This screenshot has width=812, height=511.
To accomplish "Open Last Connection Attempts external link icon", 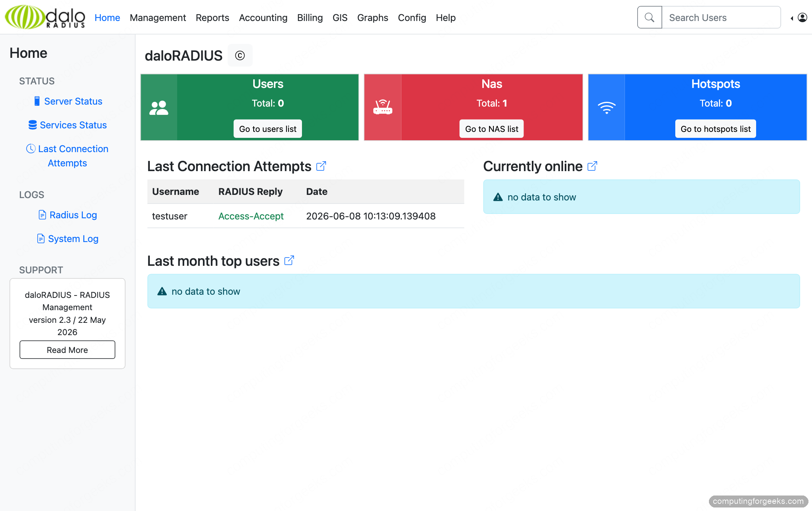I will (321, 166).
